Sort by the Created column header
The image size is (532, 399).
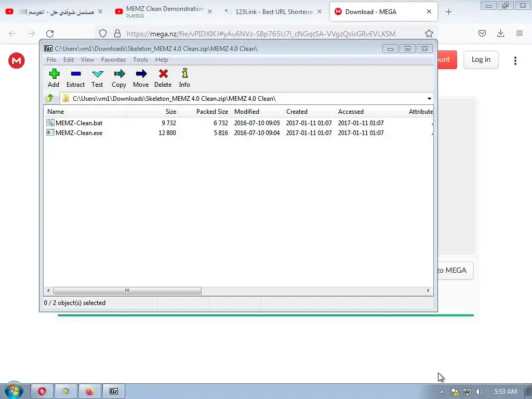[309, 112]
